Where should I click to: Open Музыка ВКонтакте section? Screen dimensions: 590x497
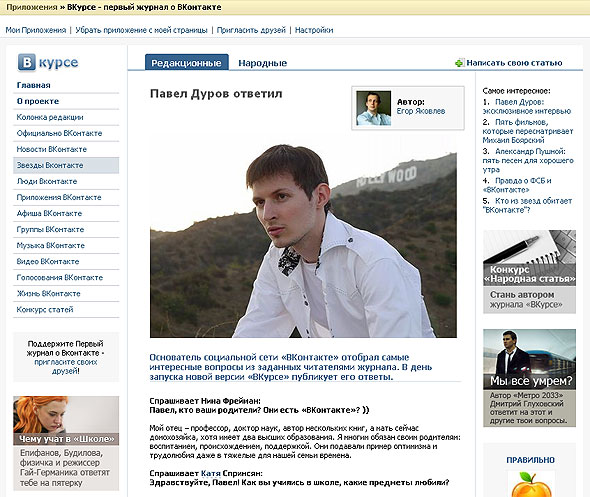(x=50, y=245)
